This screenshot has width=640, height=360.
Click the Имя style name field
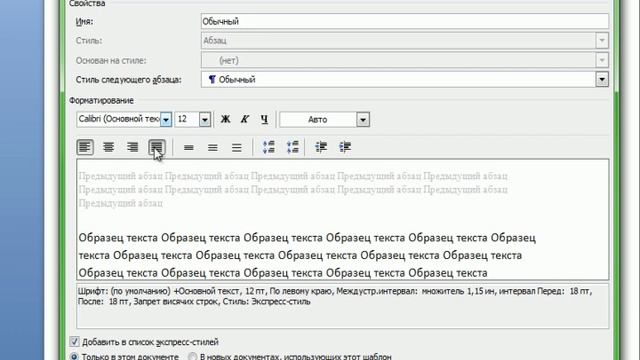pos(405,21)
